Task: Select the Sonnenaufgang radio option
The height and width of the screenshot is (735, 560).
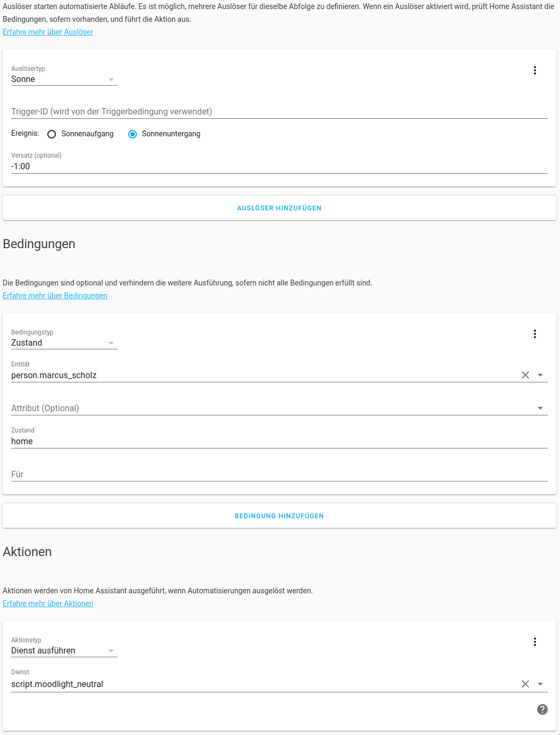Action: pos(52,134)
